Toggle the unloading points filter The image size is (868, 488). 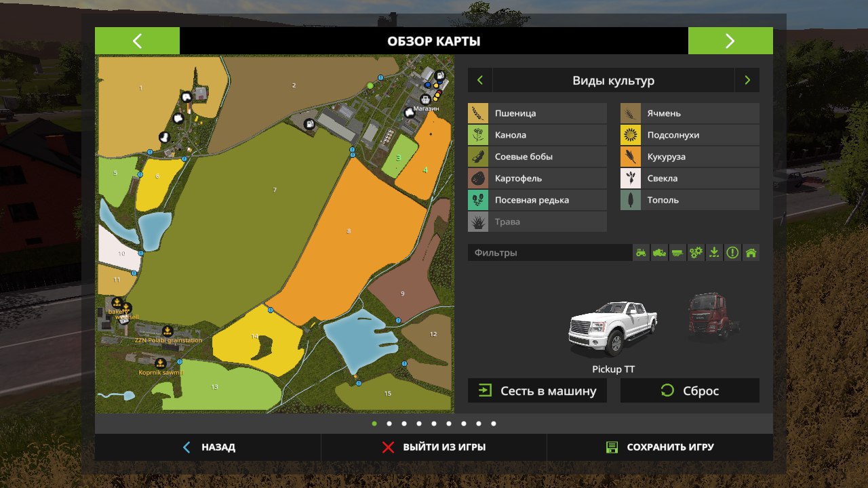pyautogui.click(x=714, y=253)
